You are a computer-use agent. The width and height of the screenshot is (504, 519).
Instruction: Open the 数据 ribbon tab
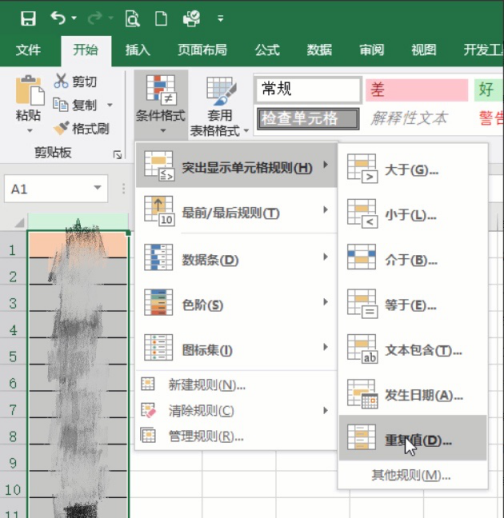click(319, 50)
